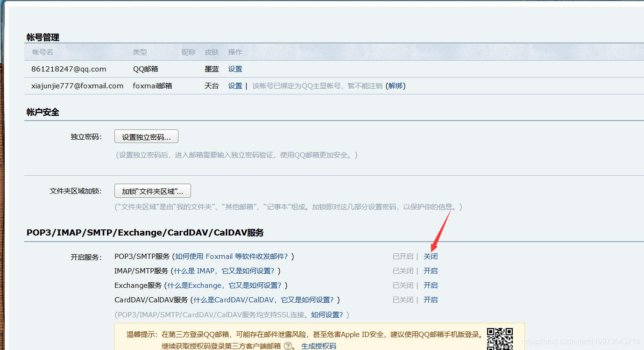
Task: Click the 操作 column header
Action: pos(235,52)
